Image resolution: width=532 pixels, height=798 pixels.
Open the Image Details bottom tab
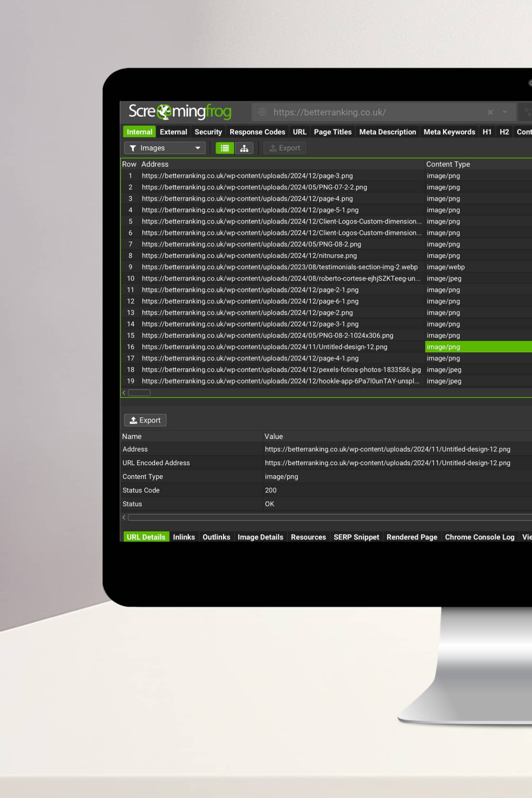click(260, 537)
